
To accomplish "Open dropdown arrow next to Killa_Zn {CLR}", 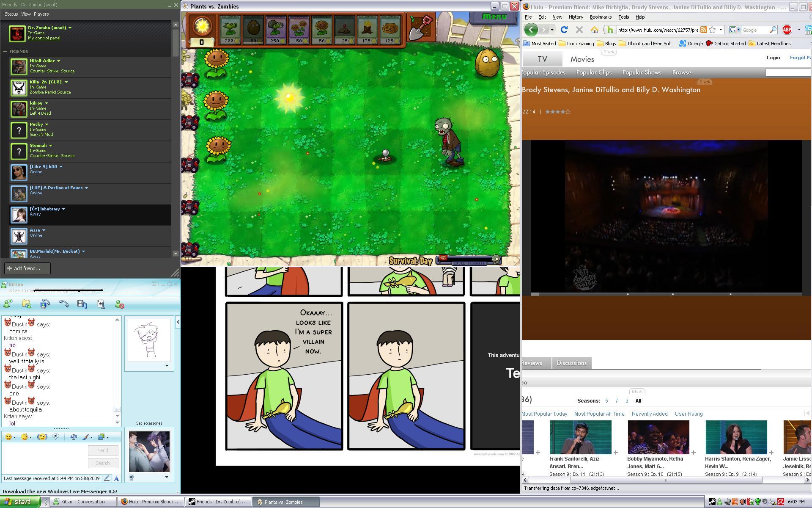I will point(66,82).
